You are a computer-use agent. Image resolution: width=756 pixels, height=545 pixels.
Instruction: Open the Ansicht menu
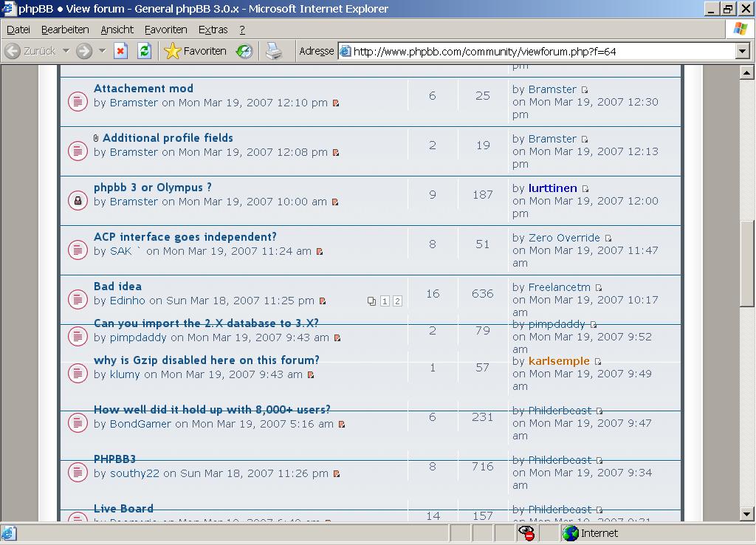click(117, 30)
